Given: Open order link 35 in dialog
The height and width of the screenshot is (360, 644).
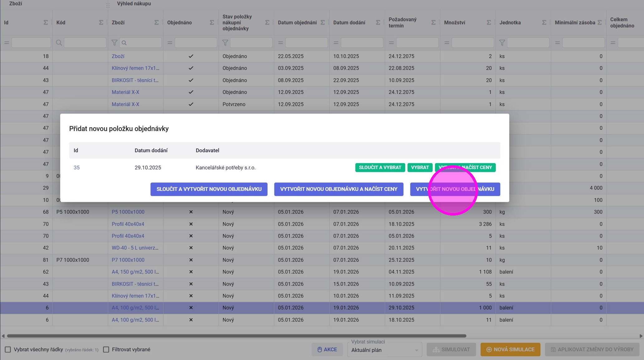Looking at the screenshot, I should coord(76,168).
